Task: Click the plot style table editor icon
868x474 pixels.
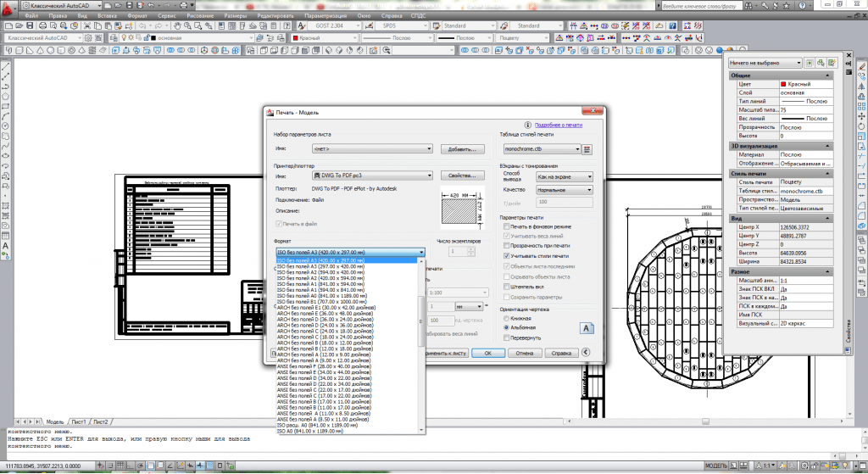Action: (586, 149)
